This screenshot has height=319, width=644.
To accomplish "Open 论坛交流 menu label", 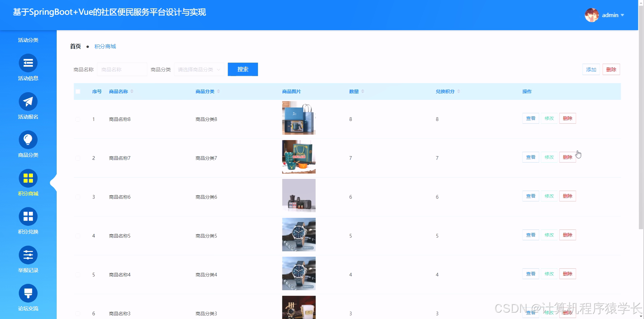I will (x=28, y=308).
